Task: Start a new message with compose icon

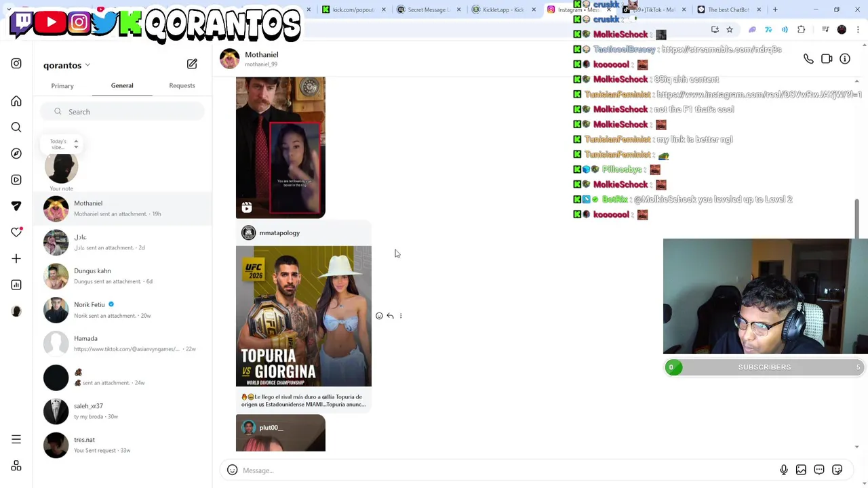Action: pyautogui.click(x=192, y=64)
